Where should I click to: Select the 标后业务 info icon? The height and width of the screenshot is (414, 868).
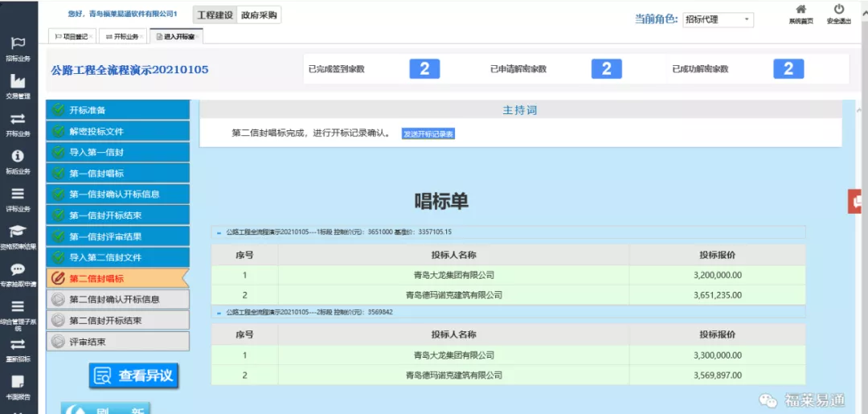pos(18,157)
